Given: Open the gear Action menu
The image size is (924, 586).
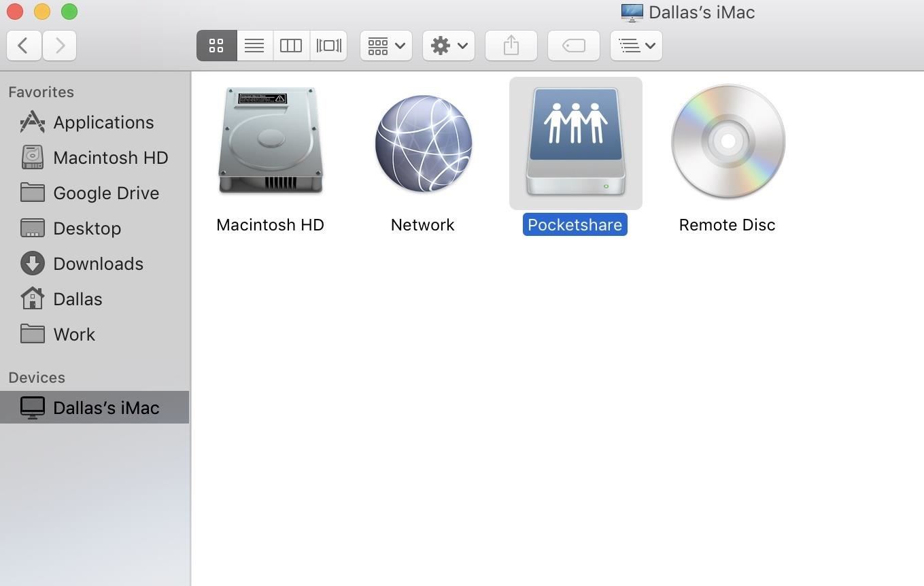Looking at the screenshot, I should 449,46.
